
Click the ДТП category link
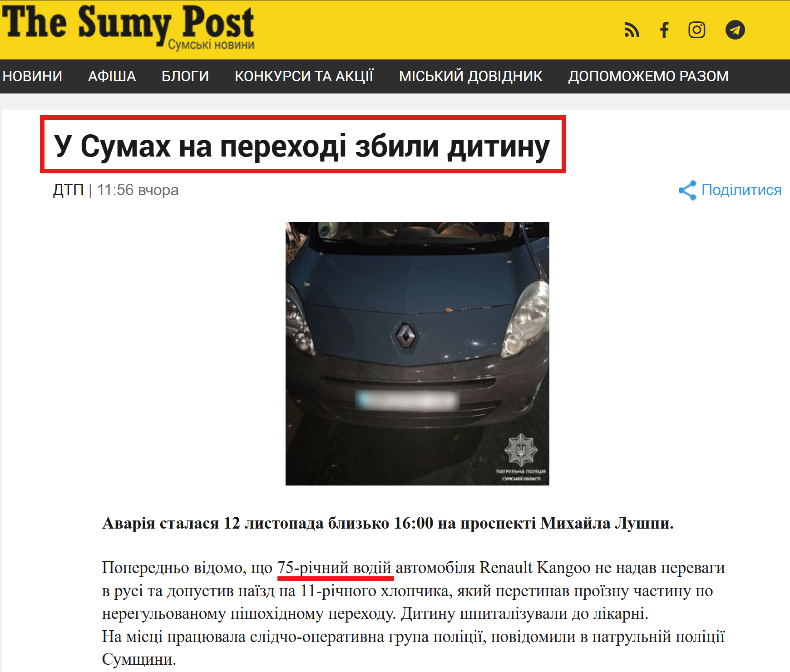pyautogui.click(x=68, y=190)
